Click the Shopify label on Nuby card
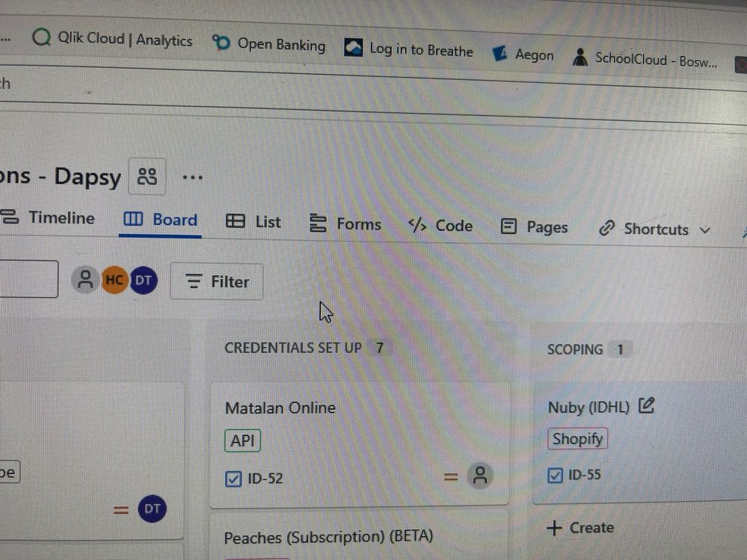Image resolution: width=747 pixels, height=560 pixels. pyautogui.click(x=577, y=439)
